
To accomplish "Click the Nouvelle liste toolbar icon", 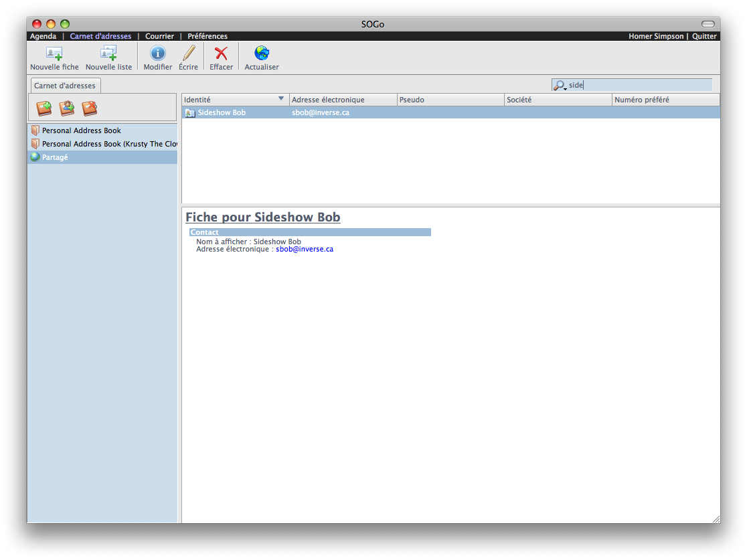I will click(x=108, y=54).
